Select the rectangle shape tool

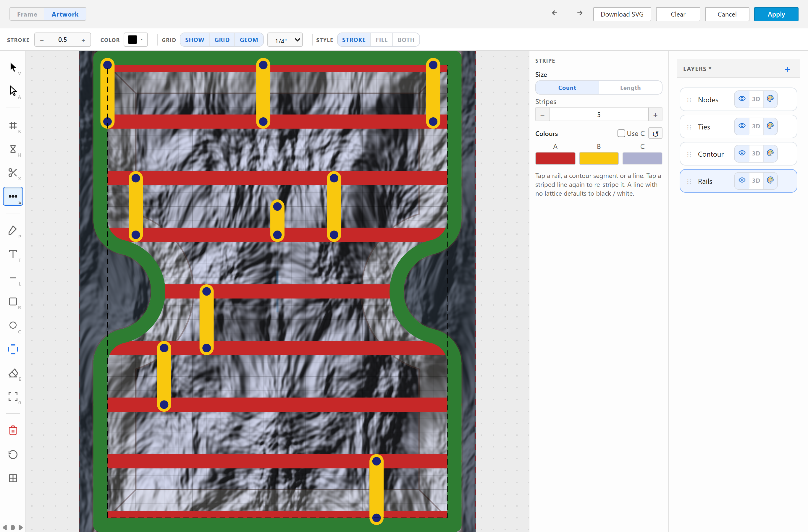point(13,302)
